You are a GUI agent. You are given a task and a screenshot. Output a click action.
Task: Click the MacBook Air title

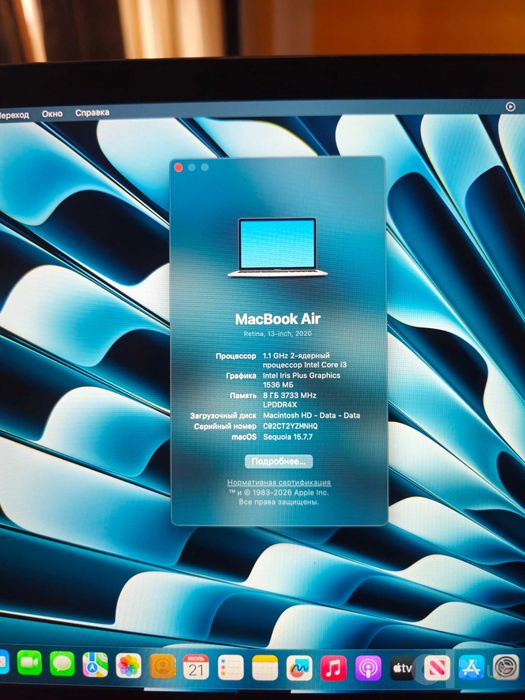click(x=278, y=319)
